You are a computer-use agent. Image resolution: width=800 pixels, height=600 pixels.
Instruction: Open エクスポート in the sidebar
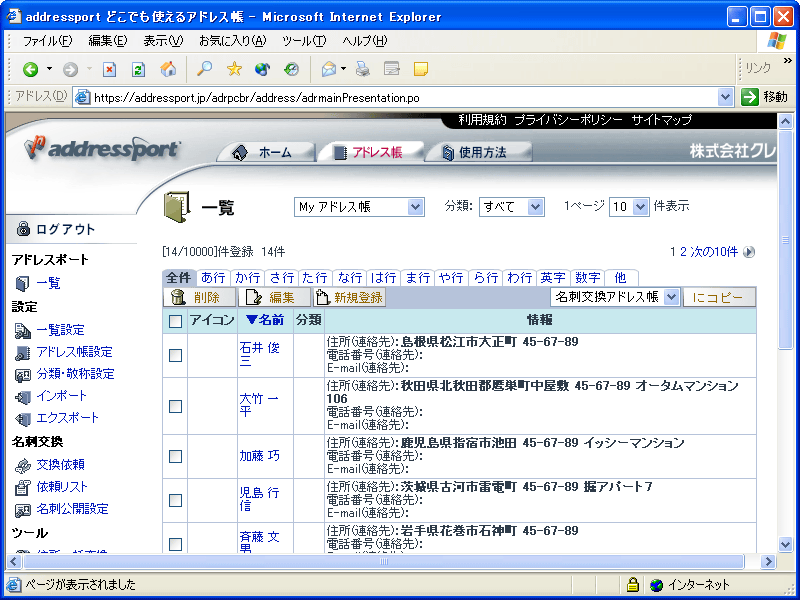(67, 418)
